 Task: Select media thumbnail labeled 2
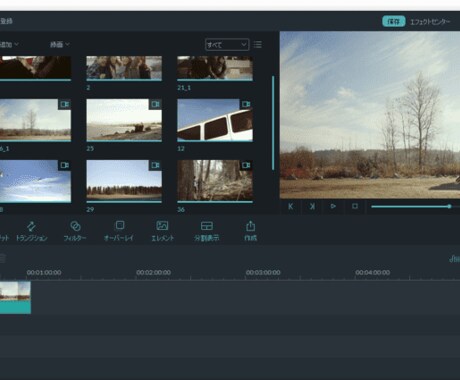coord(124,68)
